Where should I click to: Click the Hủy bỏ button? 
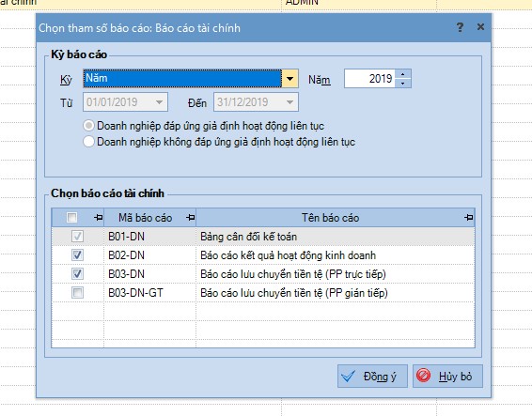click(447, 376)
